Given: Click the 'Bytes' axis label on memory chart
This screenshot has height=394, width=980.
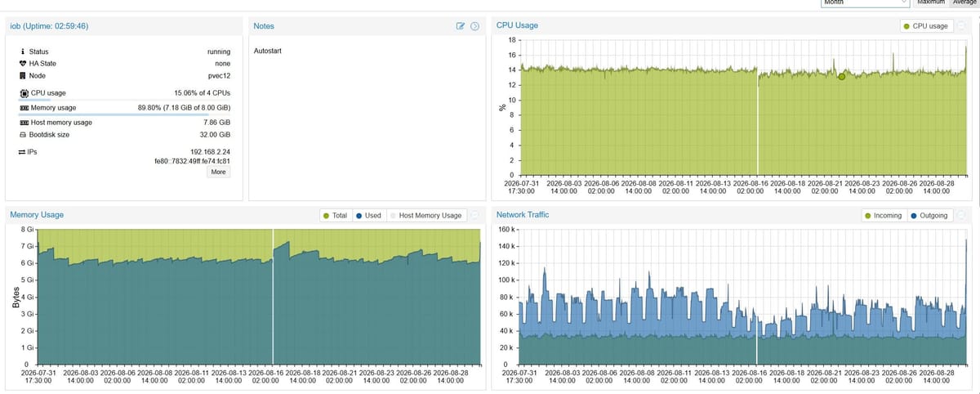Looking at the screenshot, I should tap(15, 296).
